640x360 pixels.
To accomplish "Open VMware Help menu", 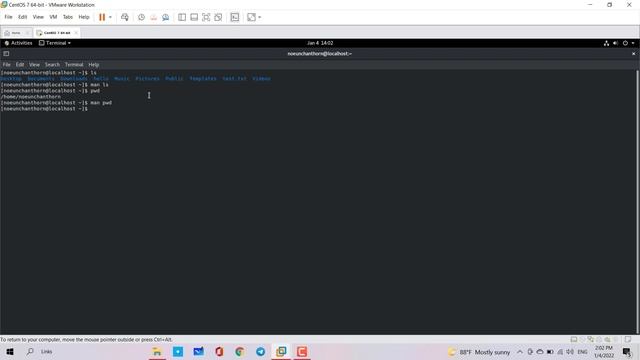I will pyautogui.click(x=84, y=17).
